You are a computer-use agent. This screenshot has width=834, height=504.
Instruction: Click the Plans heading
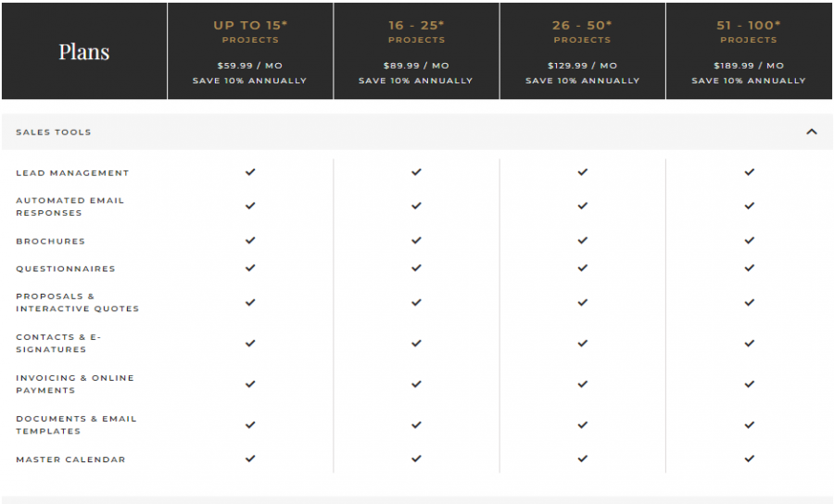[84, 52]
